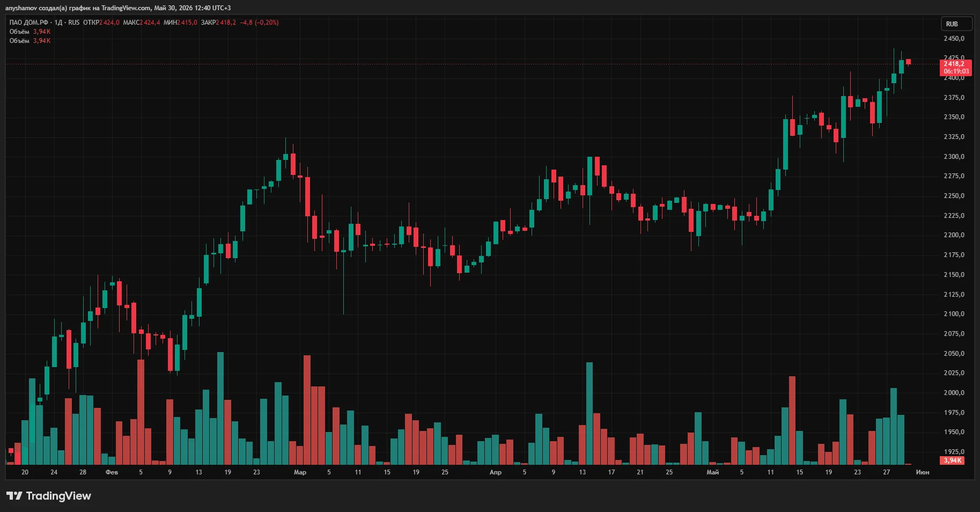
Task: Click the 2050,0 price axis label
Action: pos(954,354)
